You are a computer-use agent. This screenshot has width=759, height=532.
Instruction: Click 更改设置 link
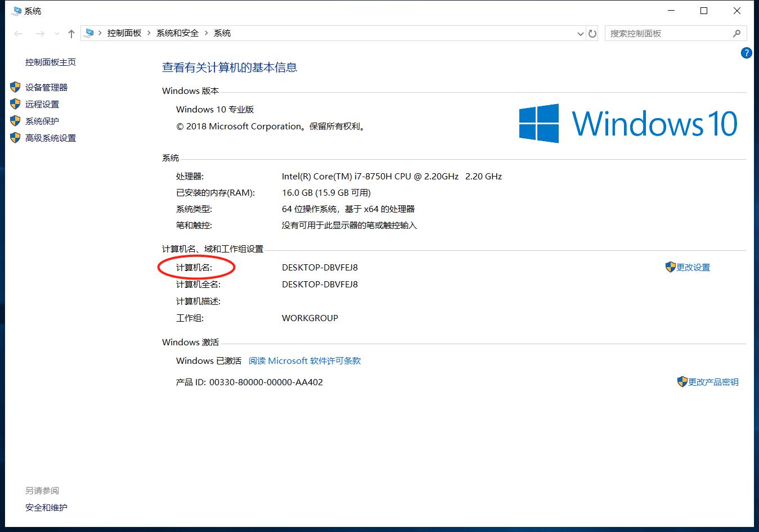[x=693, y=268]
